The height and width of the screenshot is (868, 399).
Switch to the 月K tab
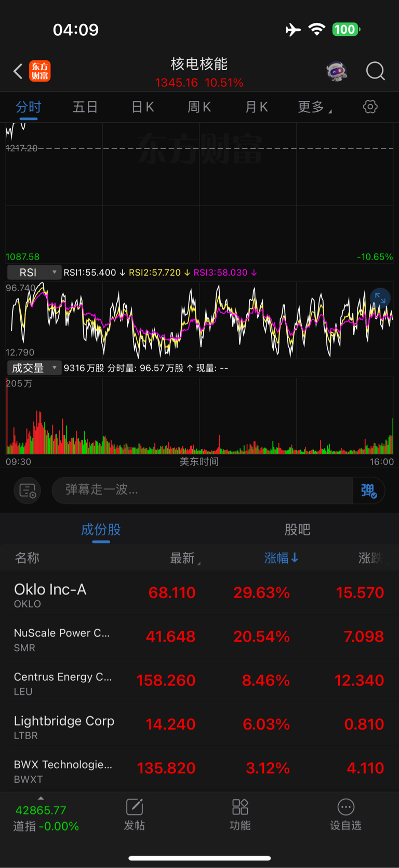[256, 107]
